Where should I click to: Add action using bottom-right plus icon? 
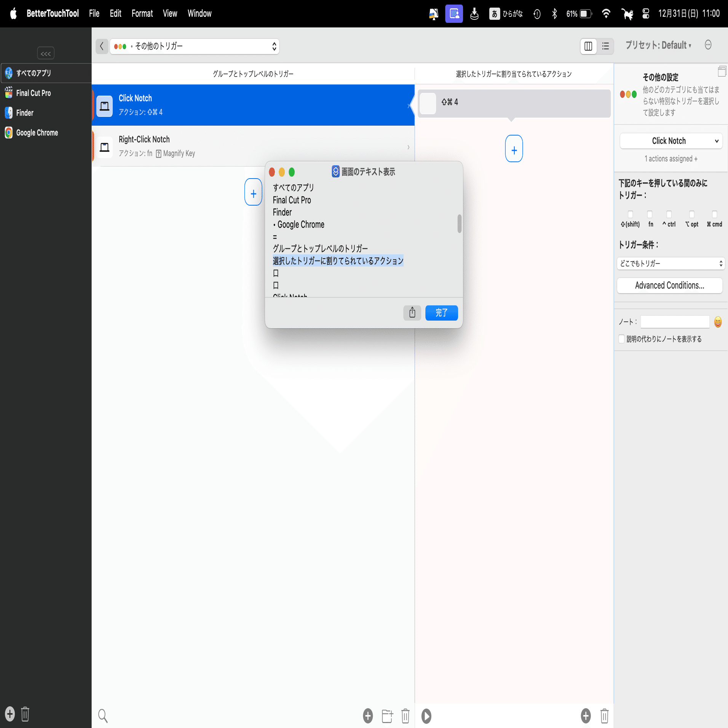(586, 716)
